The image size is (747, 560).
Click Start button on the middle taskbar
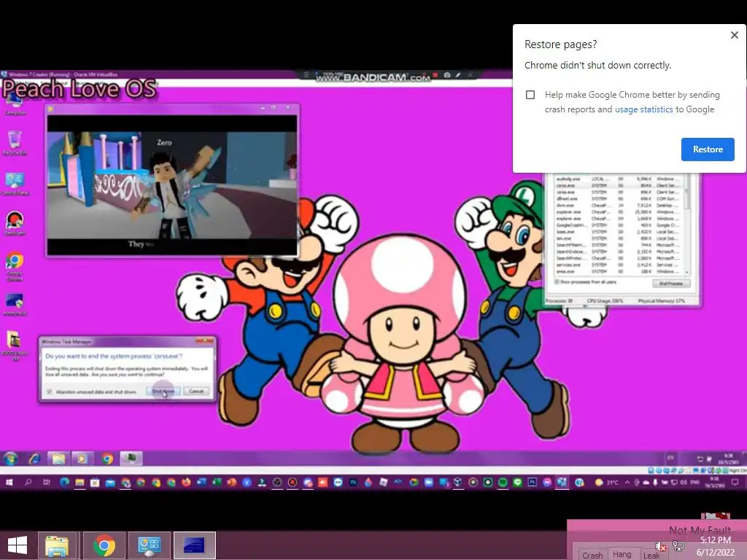[9, 483]
